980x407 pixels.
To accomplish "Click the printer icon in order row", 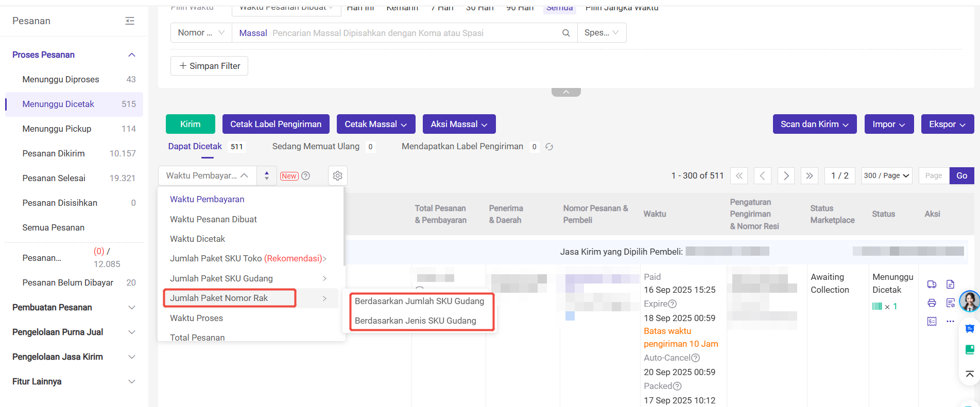I will click(932, 303).
